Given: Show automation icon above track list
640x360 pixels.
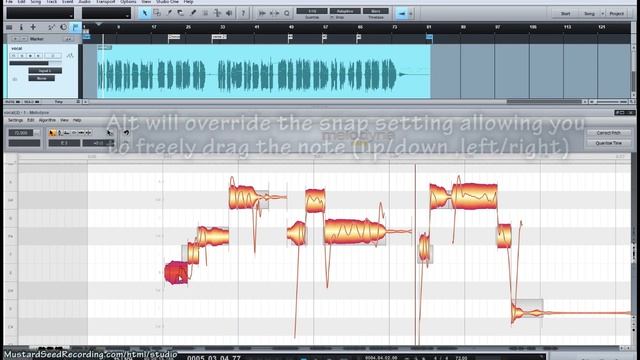Looking at the screenshot, I should tap(51, 27).
